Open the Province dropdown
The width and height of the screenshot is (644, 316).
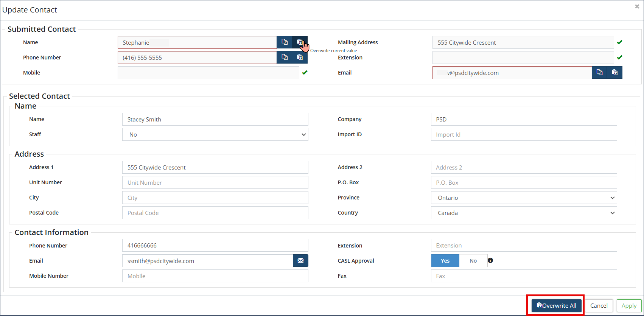[524, 198]
